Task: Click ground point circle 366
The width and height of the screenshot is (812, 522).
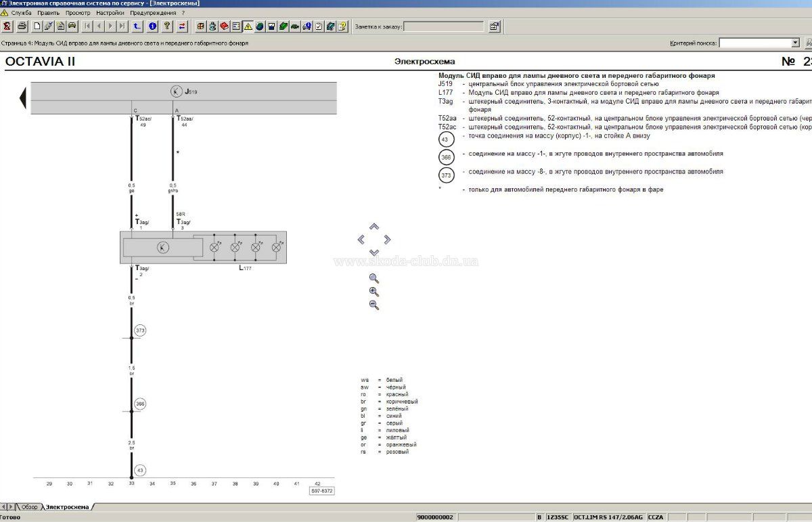Action: click(140, 404)
